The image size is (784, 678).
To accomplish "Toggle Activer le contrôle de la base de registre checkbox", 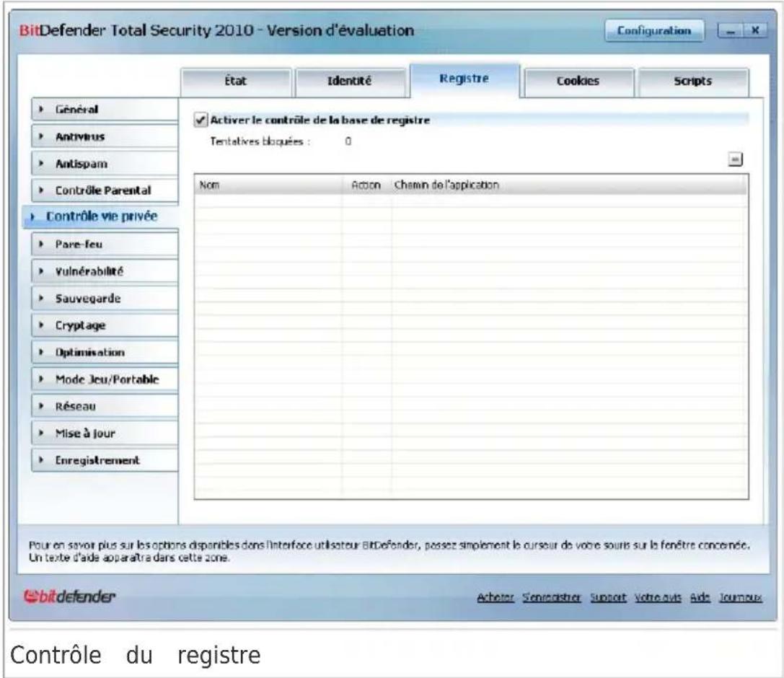I will (x=201, y=120).
